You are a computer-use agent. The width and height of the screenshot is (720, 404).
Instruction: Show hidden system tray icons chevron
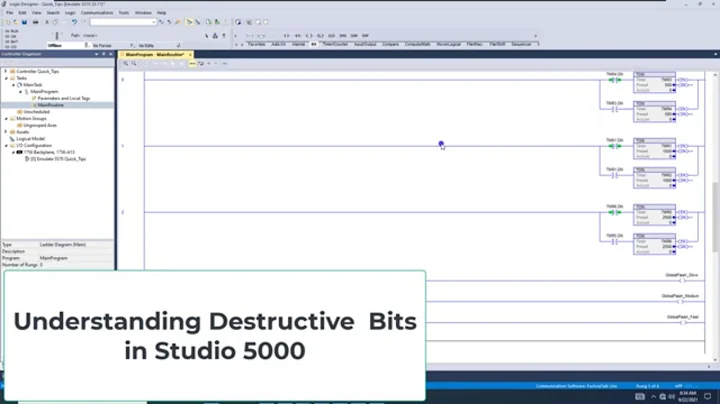653,396
